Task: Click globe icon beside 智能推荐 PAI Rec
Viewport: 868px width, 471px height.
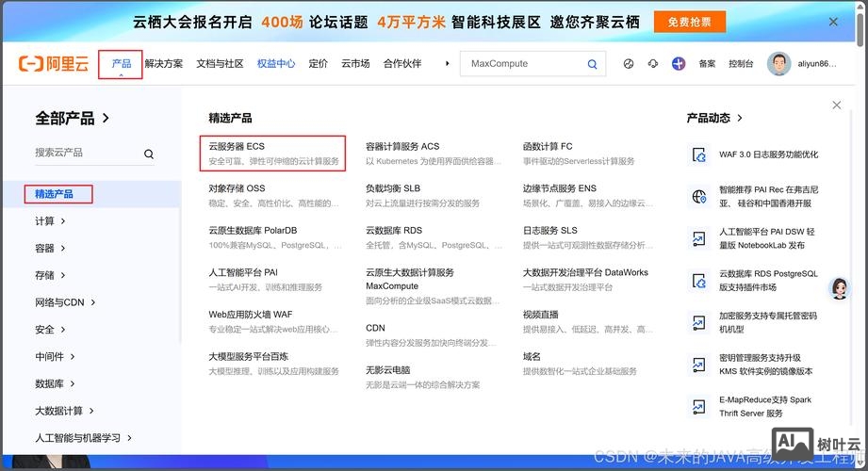Action: (699, 197)
